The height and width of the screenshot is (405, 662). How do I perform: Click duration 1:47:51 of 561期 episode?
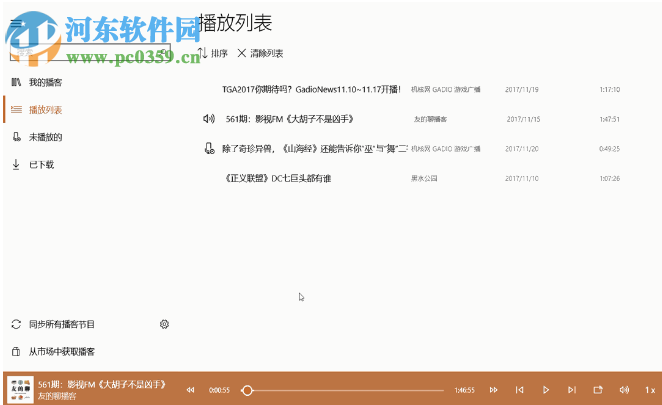pyautogui.click(x=610, y=119)
